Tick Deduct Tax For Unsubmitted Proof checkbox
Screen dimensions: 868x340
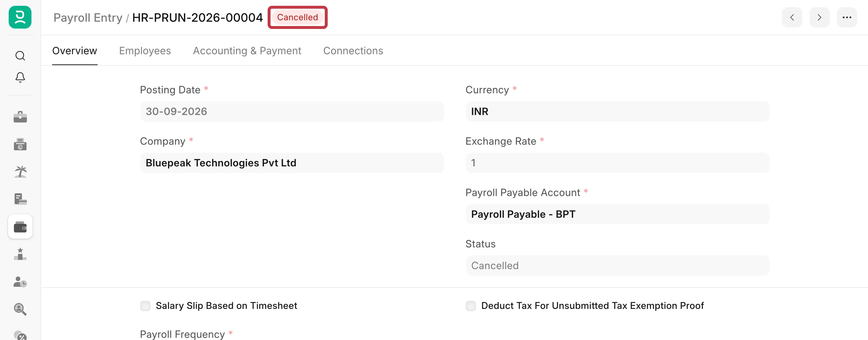pyautogui.click(x=471, y=306)
